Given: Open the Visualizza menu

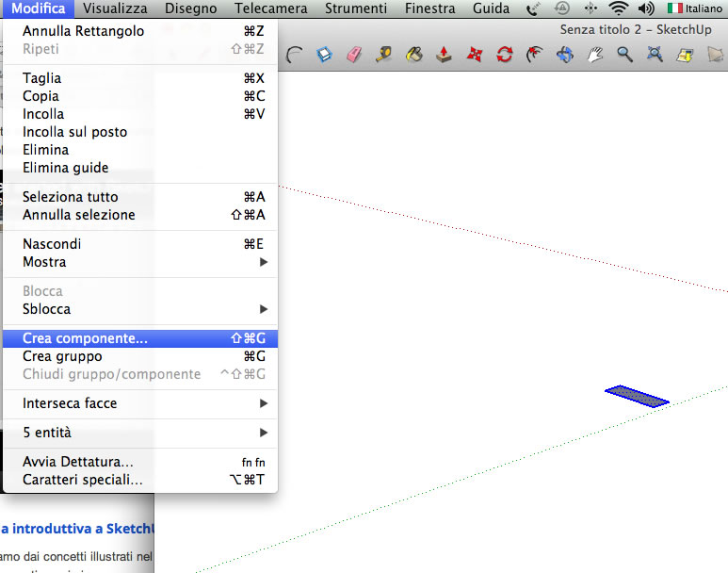Looking at the screenshot, I should click(114, 8).
